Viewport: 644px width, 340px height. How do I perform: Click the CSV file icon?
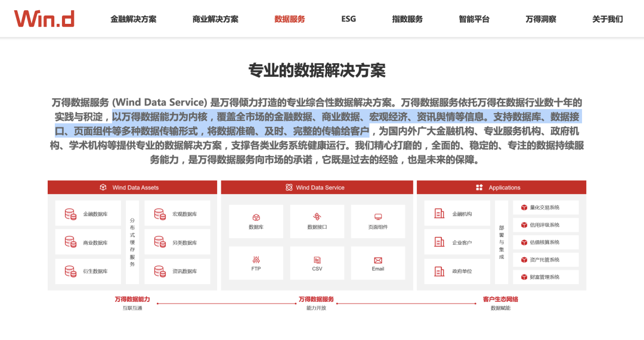[317, 260]
